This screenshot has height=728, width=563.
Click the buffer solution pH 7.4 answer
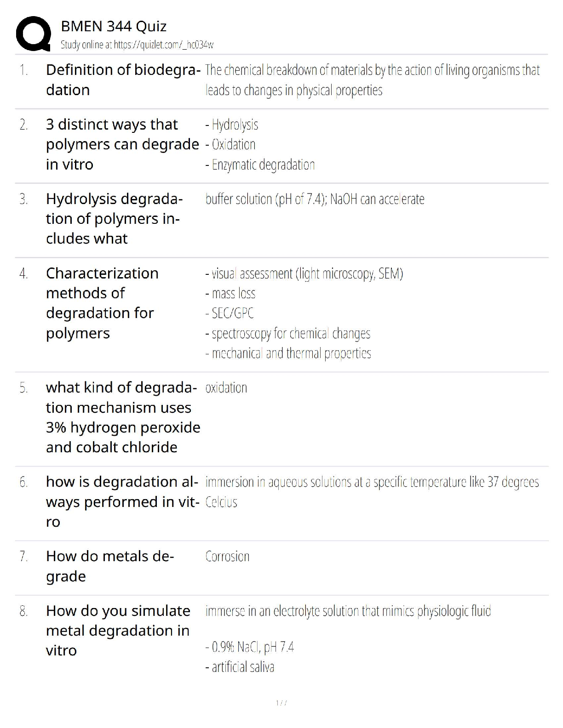tap(315, 199)
